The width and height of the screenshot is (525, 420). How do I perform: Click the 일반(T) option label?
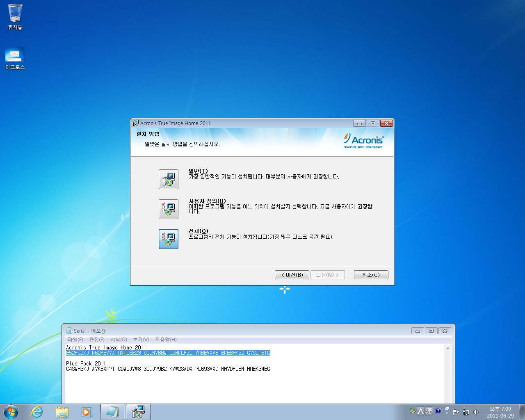198,171
